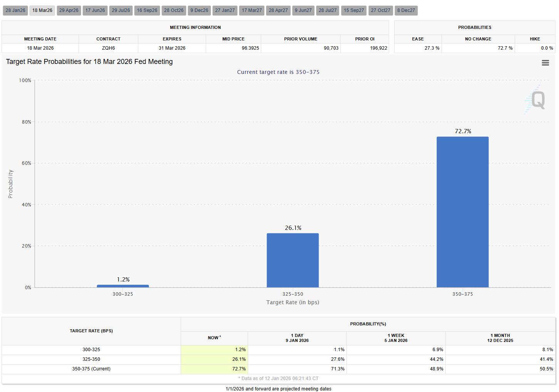Click the chart title for 18 Mar 2026
559x392 pixels.
pyautogui.click(x=89, y=62)
